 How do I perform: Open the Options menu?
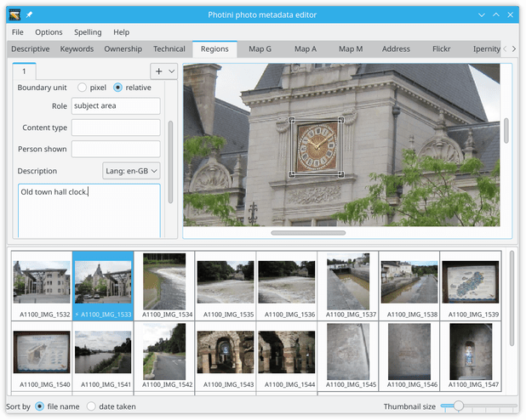point(49,32)
